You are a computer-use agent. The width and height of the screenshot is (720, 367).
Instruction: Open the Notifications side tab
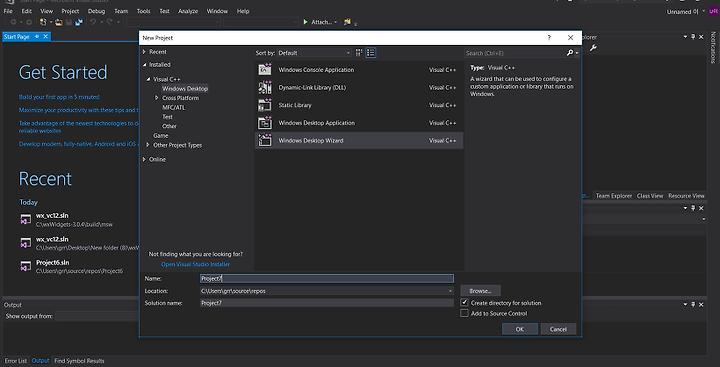(713, 47)
